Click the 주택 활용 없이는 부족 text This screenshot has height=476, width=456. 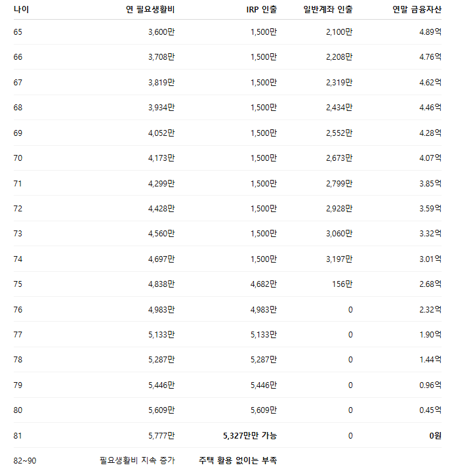pos(238,460)
